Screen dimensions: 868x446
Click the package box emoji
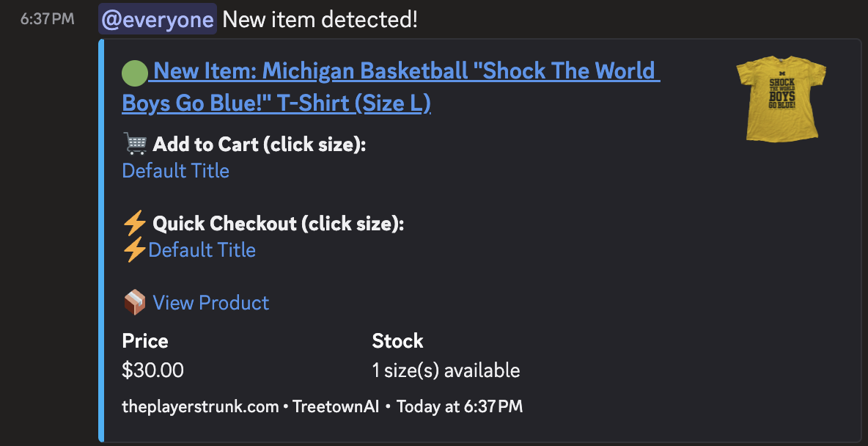[x=135, y=302]
